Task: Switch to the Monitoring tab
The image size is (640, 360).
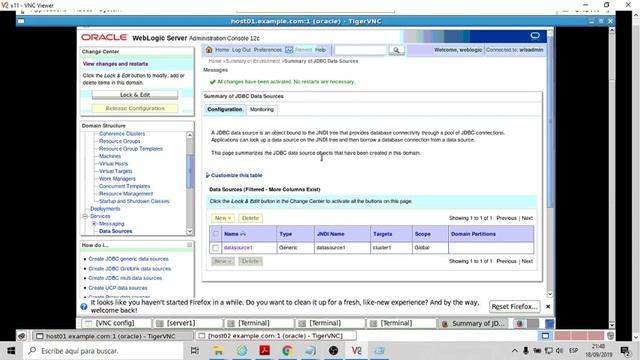Action: point(262,109)
